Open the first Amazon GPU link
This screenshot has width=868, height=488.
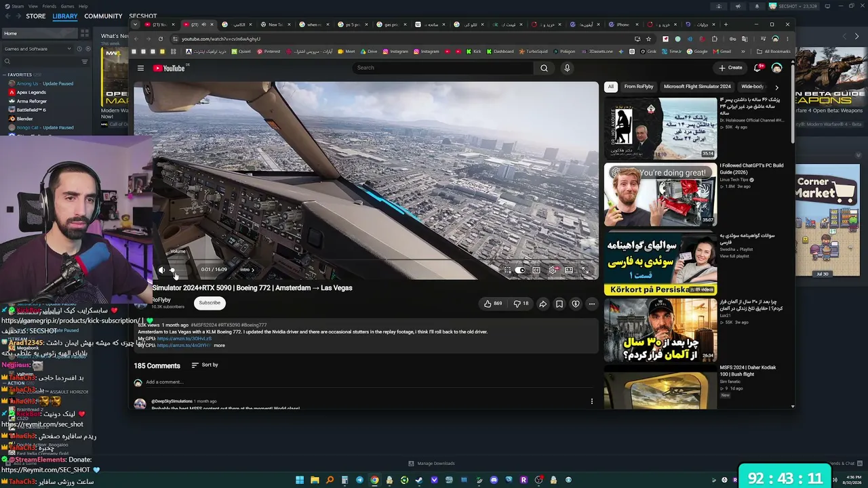point(184,339)
